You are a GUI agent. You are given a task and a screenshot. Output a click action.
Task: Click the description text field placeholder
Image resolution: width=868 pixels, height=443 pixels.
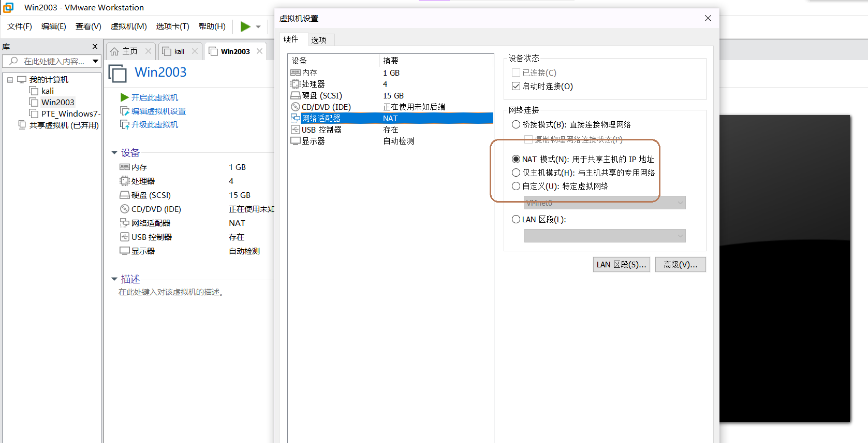click(171, 292)
